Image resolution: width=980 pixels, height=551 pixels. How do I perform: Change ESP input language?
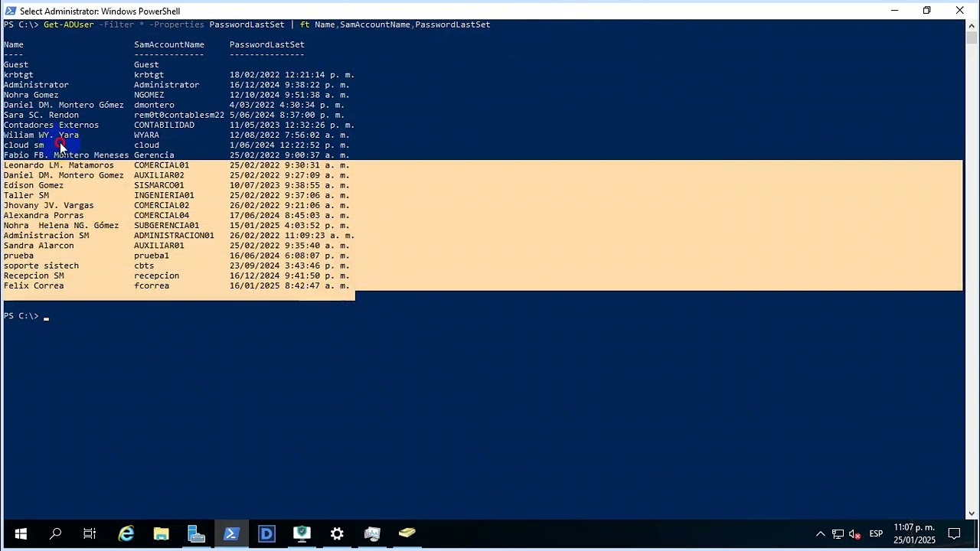(876, 533)
